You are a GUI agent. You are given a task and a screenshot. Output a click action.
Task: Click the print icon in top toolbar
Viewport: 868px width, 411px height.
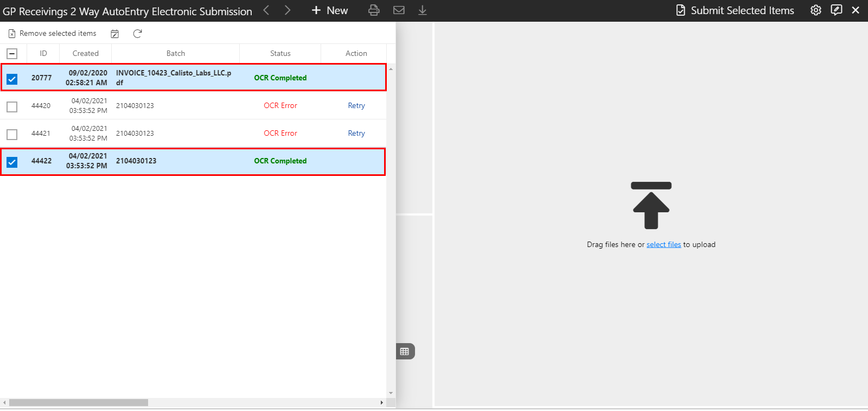pyautogui.click(x=374, y=10)
